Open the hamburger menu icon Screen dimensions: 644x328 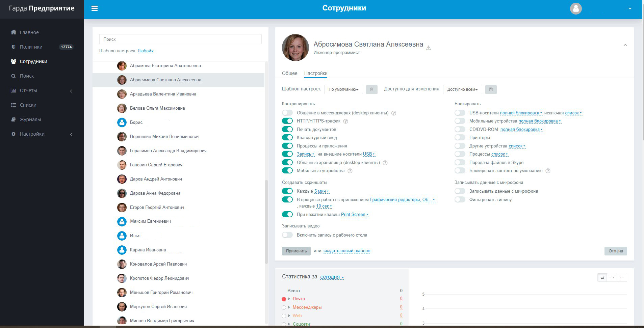pyautogui.click(x=95, y=8)
